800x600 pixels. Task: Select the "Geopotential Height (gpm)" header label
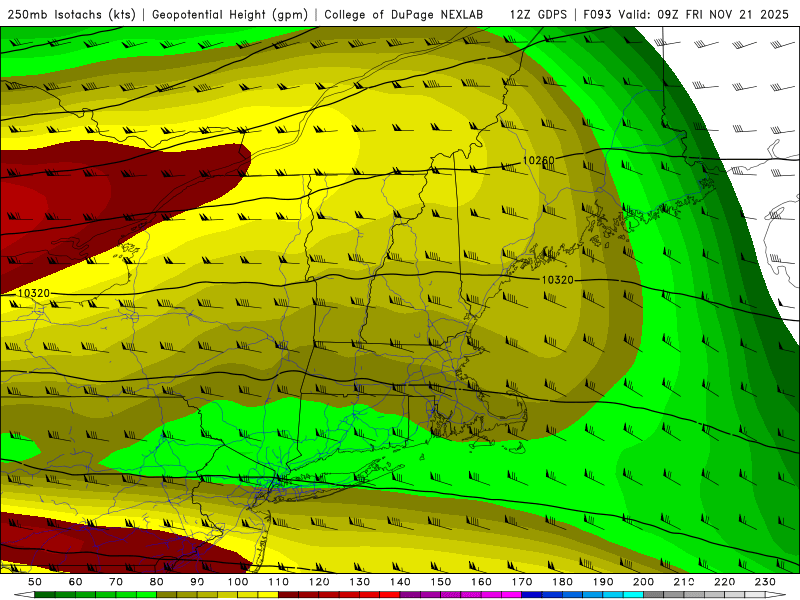coord(230,14)
